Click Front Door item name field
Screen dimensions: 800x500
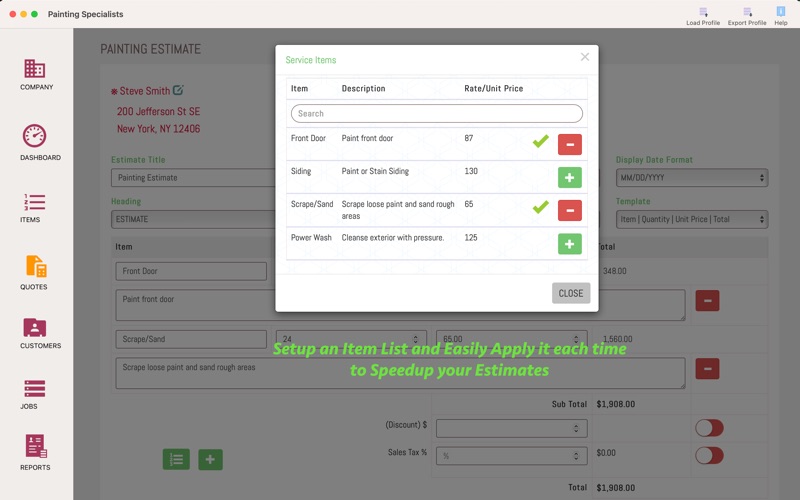[191, 271]
